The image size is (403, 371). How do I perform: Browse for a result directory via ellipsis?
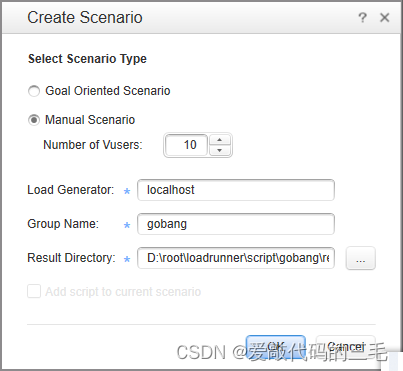(361, 258)
